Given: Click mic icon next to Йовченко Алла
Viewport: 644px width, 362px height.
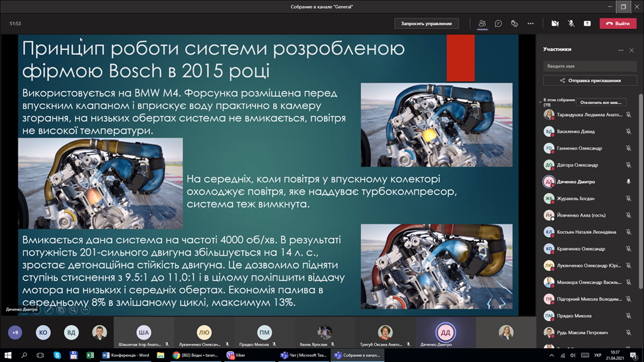Looking at the screenshot, I should click(x=628, y=215).
